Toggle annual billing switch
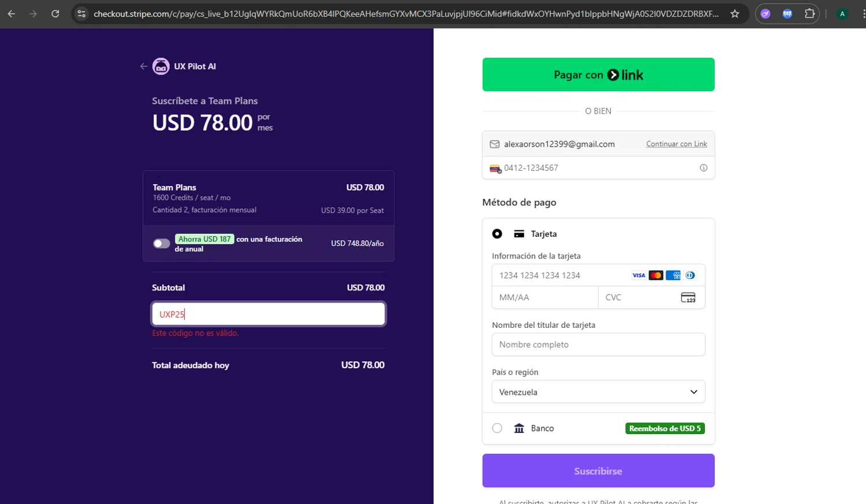The image size is (866, 504). tap(161, 244)
